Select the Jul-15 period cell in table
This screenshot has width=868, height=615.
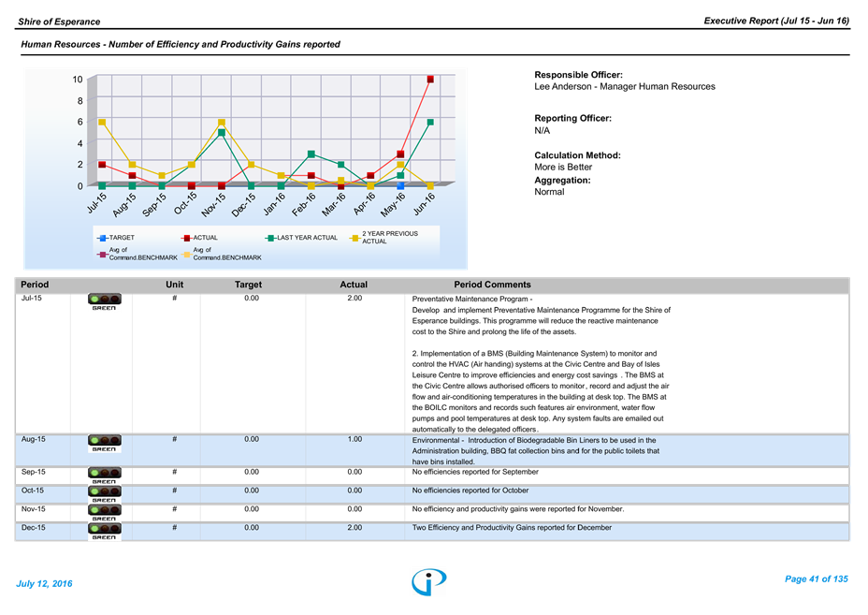click(32, 298)
